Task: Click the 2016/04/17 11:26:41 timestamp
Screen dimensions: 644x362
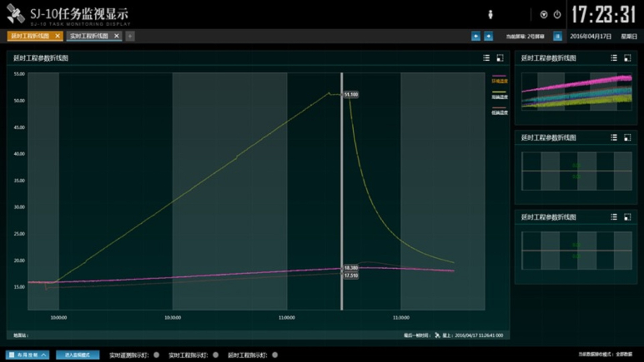Action: coord(479,335)
